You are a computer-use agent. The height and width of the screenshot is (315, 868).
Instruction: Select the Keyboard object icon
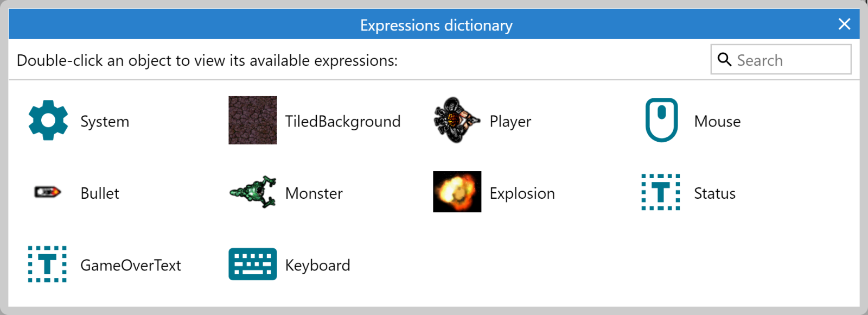tap(252, 264)
